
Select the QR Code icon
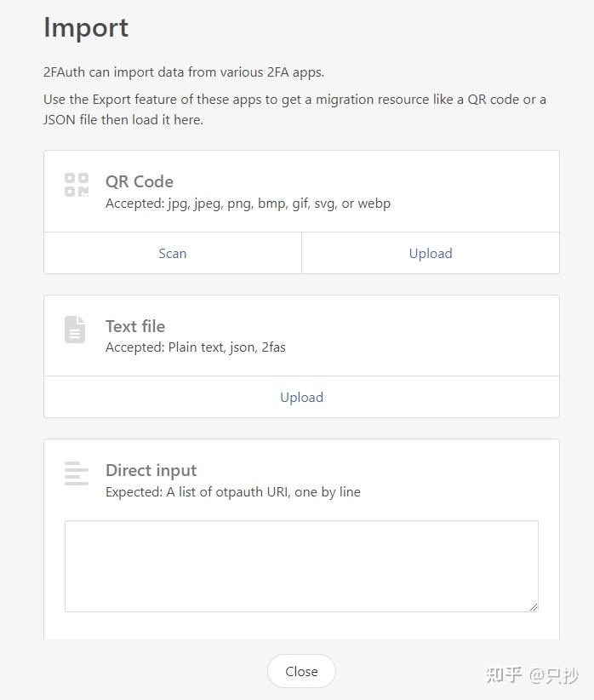click(76, 184)
